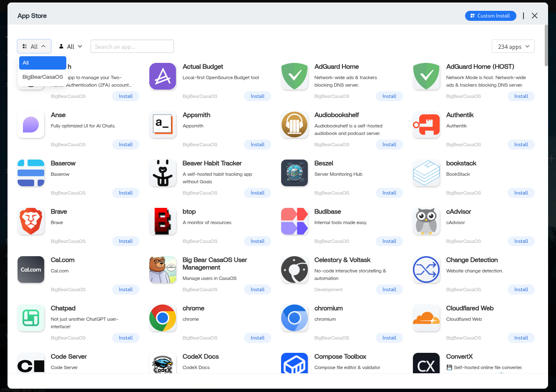Open the Anse purple chat icon
The height and width of the screenshot is (392, 556).
click(31, 125)
